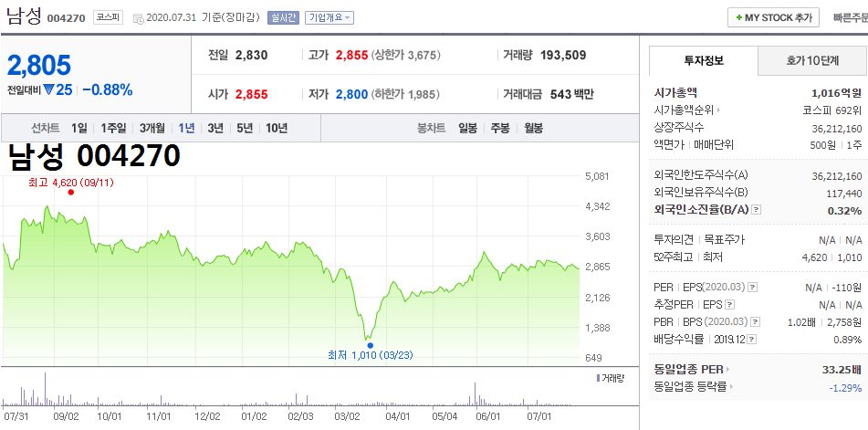The width and height of the screenshot is (868, 430).
Task: Click the arrow next to 동일업종 등락률
Action: pos(731,387)
